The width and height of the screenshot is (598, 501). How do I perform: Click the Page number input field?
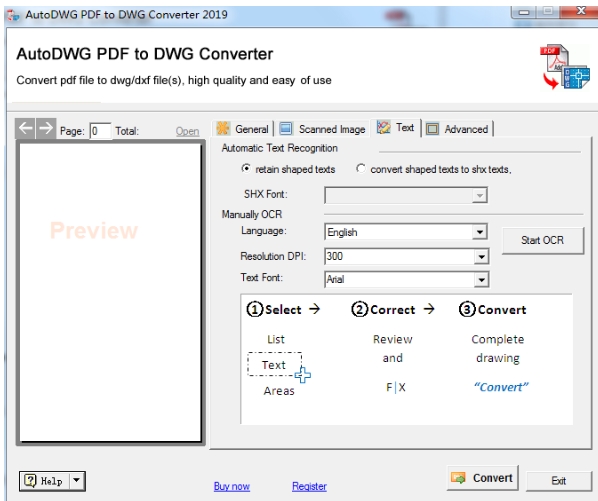coord(100,131)
